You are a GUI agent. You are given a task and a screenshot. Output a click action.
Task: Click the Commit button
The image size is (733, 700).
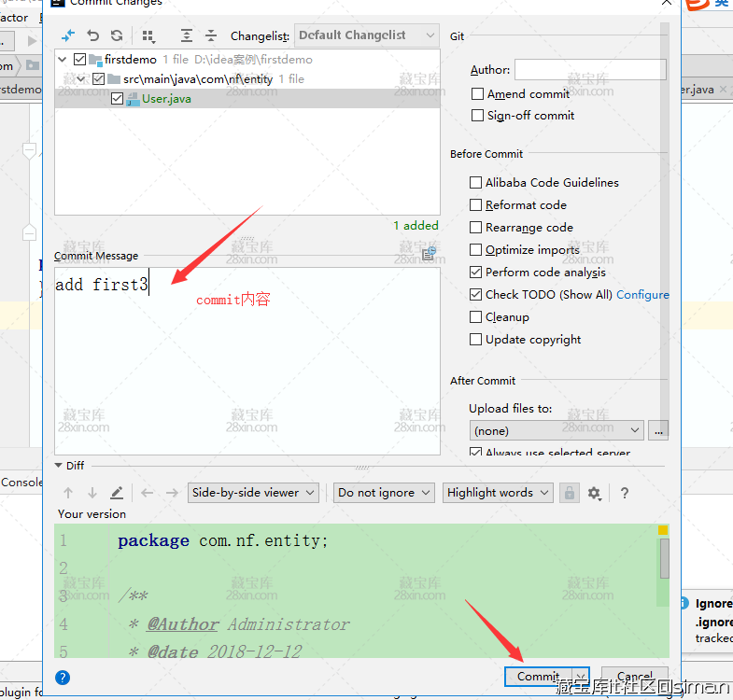coord(538,677)
